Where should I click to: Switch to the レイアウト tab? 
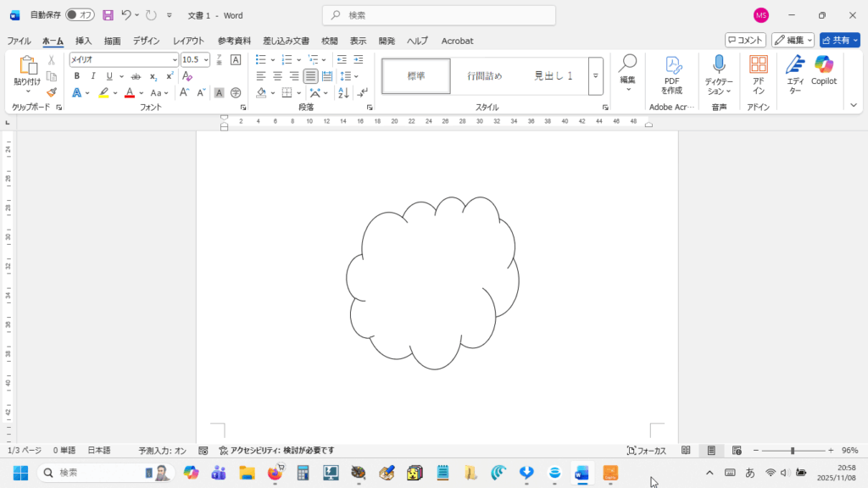188,41
